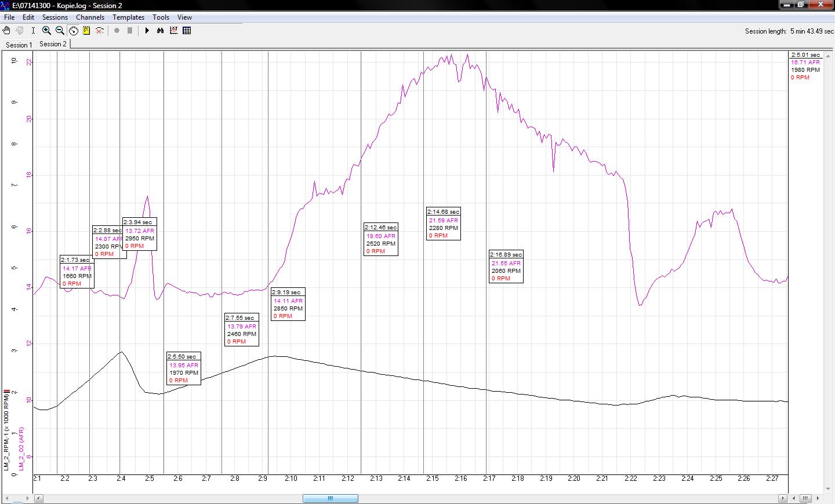Open the File menu
This screenshot has height=504, width=835.
pyautogui.click(x=9, y=17)
